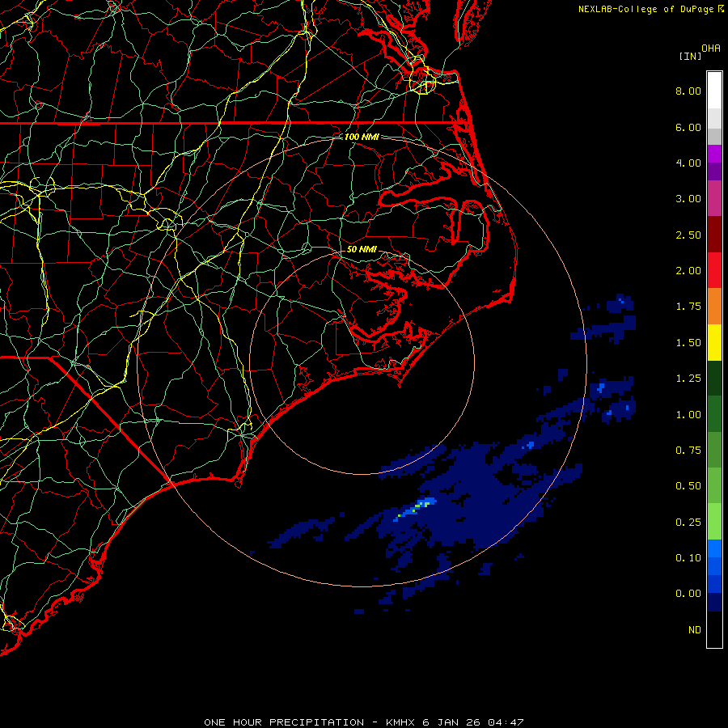Click the navy 0.00 legend swatch

point(714,602)
